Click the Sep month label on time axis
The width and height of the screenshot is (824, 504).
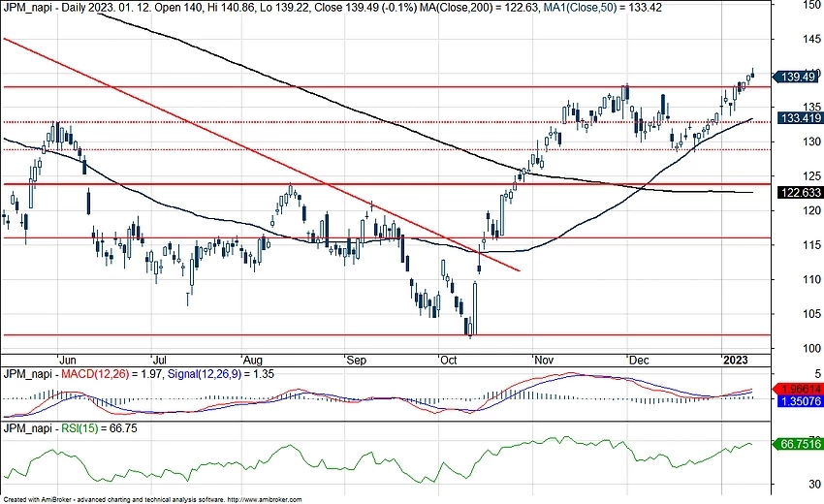356,361
